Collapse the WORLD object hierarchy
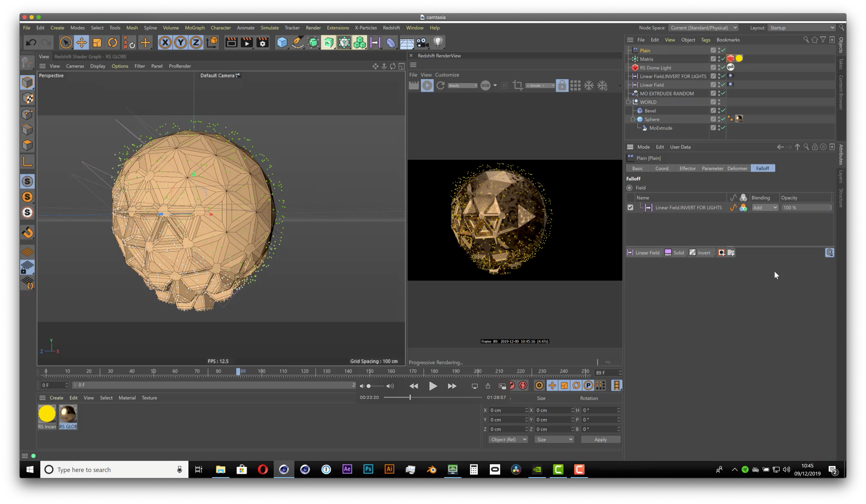 point(628,102)
